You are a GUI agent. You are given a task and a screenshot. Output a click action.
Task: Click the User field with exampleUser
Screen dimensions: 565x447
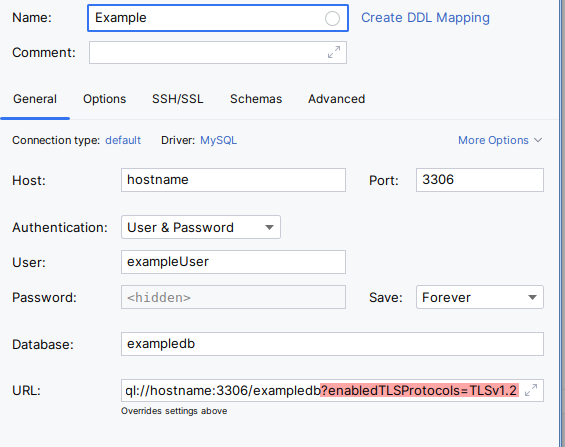tap(233, 262)
